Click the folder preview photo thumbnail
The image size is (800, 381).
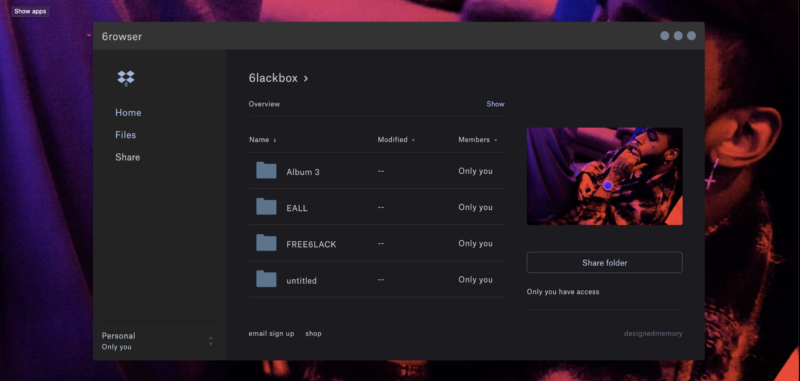coord(605,176)
